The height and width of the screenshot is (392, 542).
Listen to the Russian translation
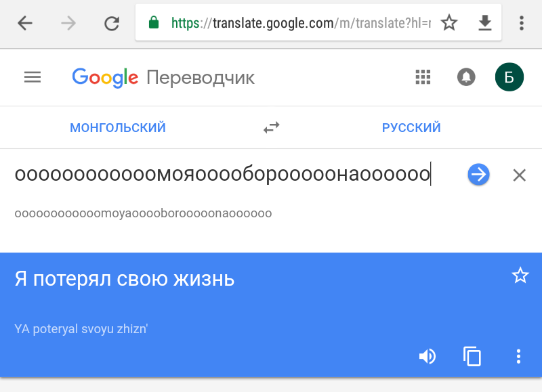[427, 356]
